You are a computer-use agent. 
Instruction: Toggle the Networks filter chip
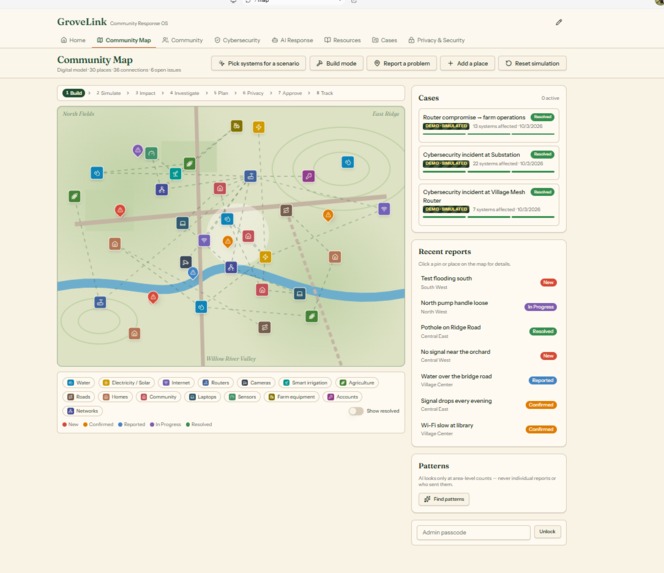coord(83,411)
